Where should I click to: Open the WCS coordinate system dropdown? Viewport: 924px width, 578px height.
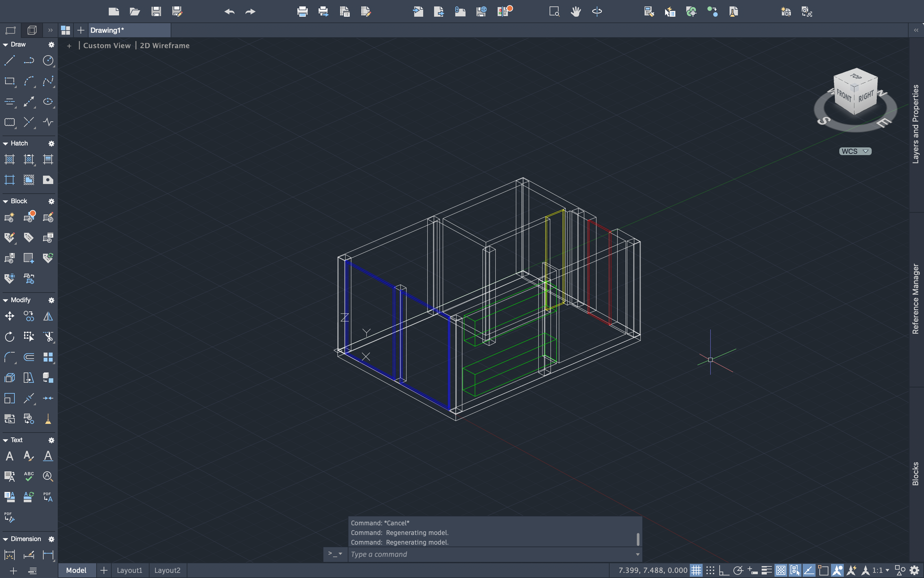click(x=855, y=151)
